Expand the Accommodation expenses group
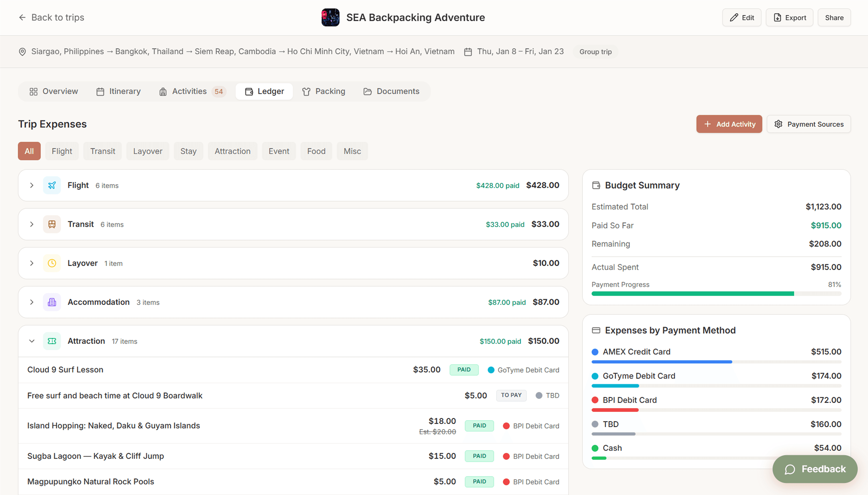This screenshot has height=495, width=868. pos(32,302)
